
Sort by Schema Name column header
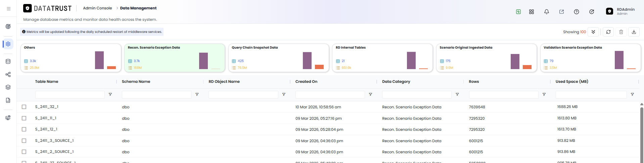pyautogui.click(x=136, y=81)
